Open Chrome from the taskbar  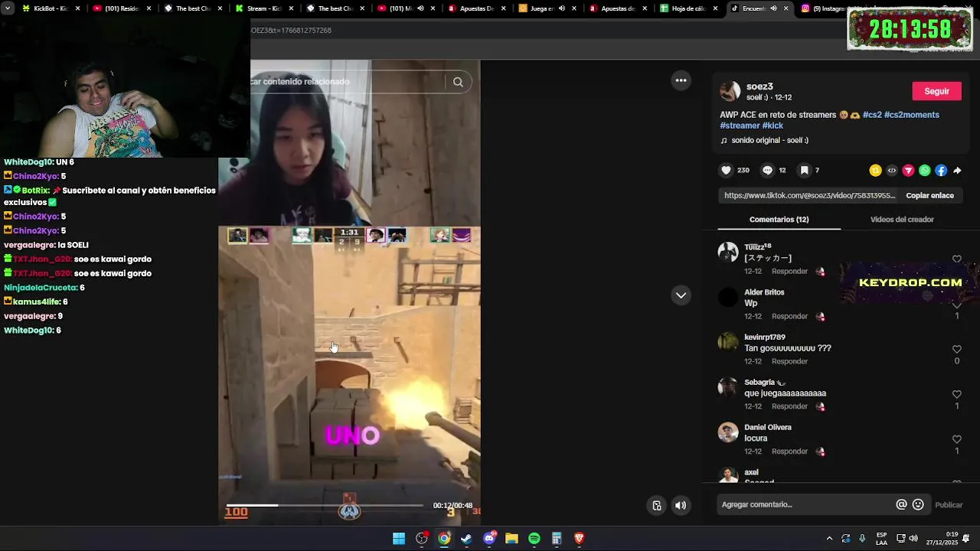[444, 539]
